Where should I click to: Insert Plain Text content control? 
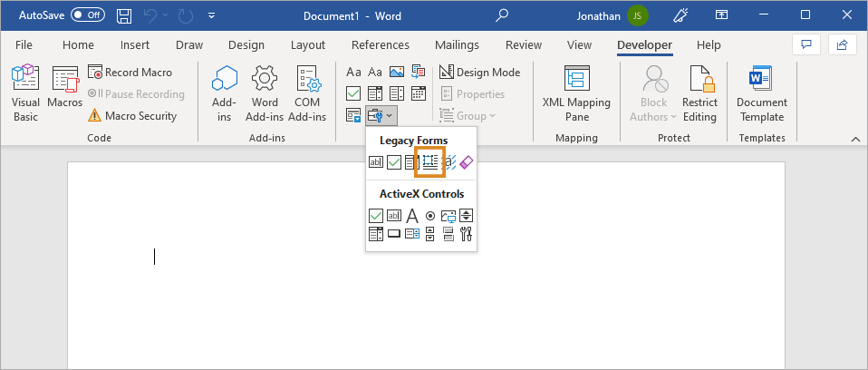click(x=375, y=72)
